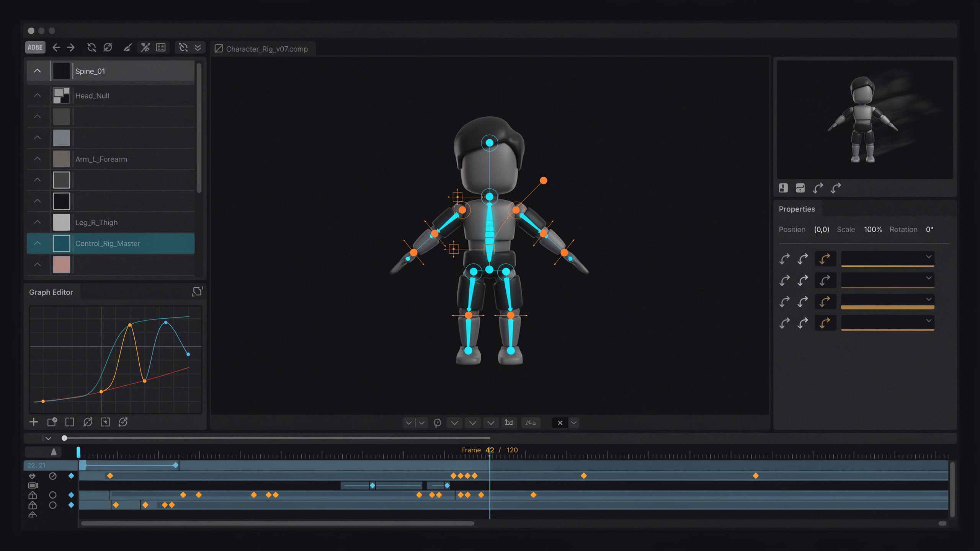Collapse the Control_Rig_Master layer chevron
980x551 pixels.
point(37,243)
